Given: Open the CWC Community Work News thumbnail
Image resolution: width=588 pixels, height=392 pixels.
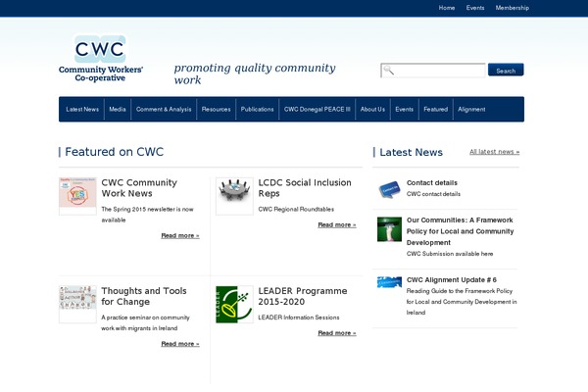Looking at the screenshot, I should [77, 196].
